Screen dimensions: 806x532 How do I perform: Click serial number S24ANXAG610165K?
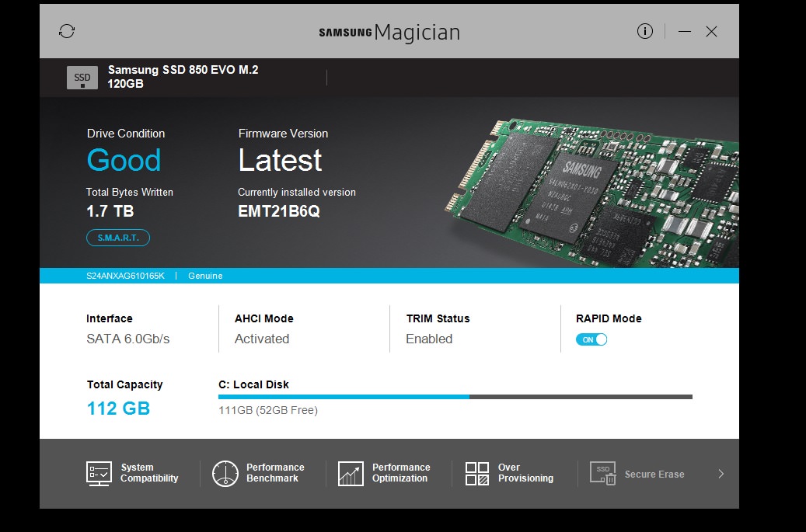click(x=125, y=276)
